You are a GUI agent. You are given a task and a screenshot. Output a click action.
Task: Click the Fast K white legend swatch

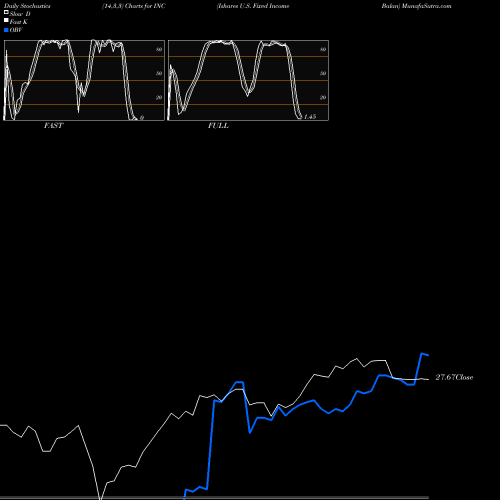click(6, 21)
